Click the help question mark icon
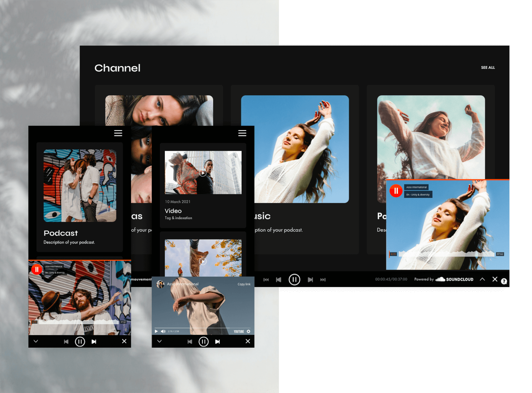Image resolution: width=532 pixels, height=393 pixels. click(x=504, y=281)
